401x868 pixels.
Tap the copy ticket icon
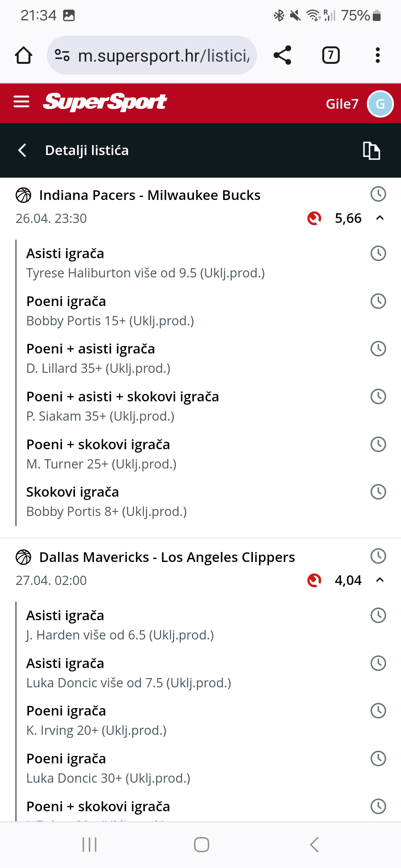click(x=371, y=151)
